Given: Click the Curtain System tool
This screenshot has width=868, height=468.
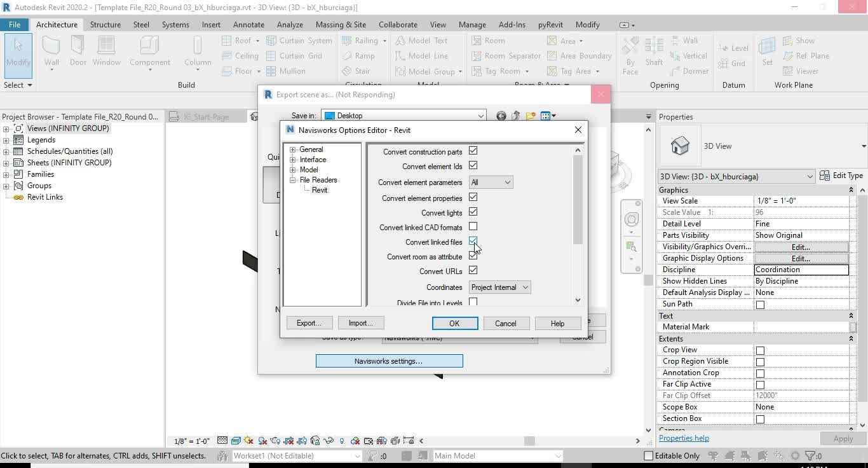Looking at the screenshot, I should click(x=299, y=41).
